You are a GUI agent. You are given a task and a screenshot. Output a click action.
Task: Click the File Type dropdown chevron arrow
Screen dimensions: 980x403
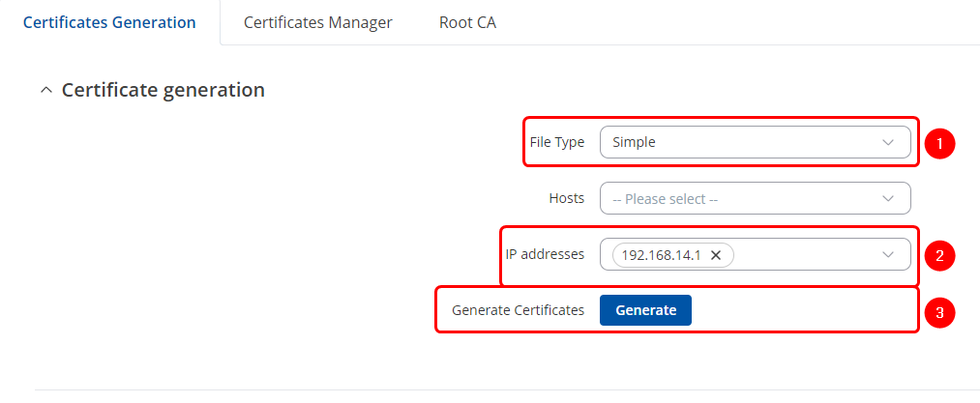tap(888, 142)
